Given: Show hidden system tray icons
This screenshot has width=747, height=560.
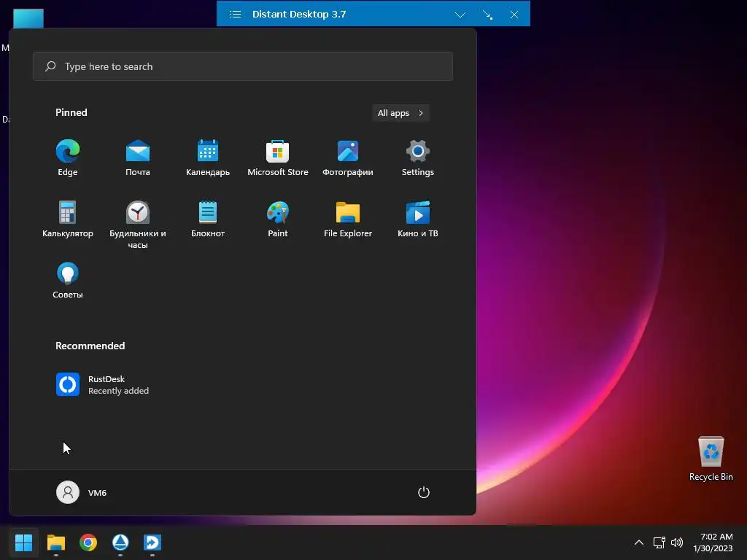Looking at the screenshot, I should point(639,542).
